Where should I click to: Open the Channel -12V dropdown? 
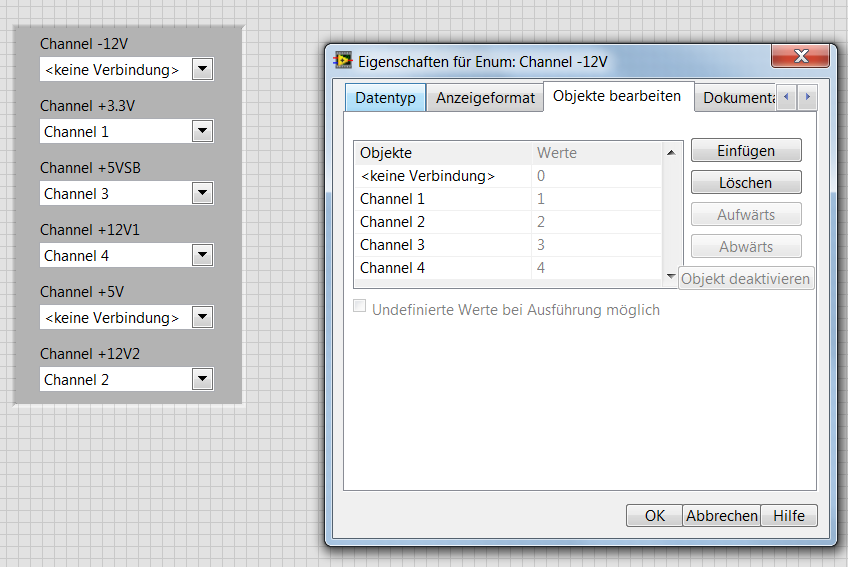pos(202,69)
